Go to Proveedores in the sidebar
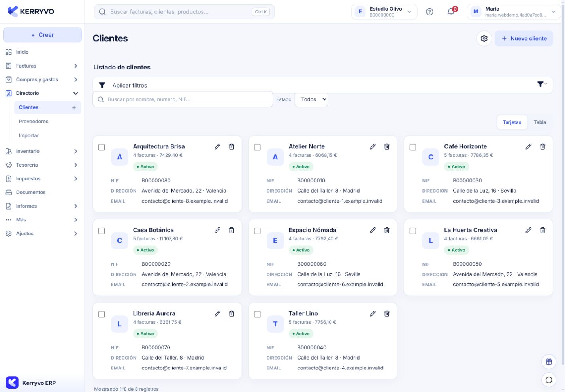This screenshot has width=565, height=392. [34, 122]
